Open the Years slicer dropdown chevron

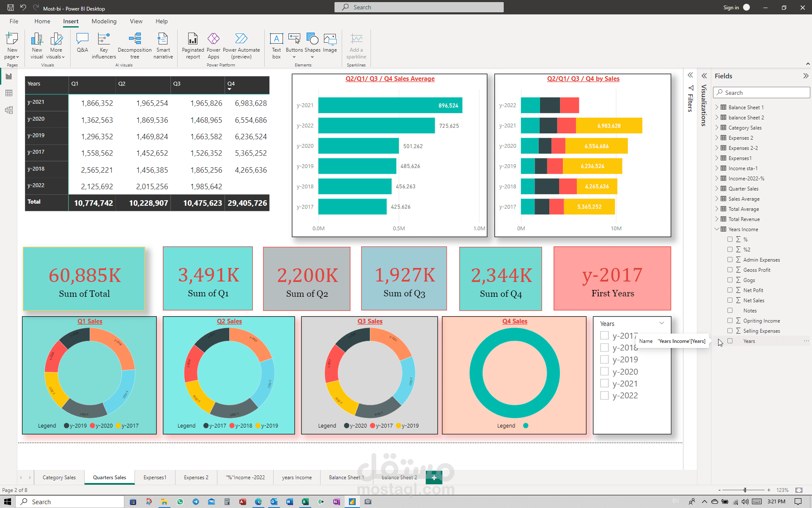(x=661, y=323)
